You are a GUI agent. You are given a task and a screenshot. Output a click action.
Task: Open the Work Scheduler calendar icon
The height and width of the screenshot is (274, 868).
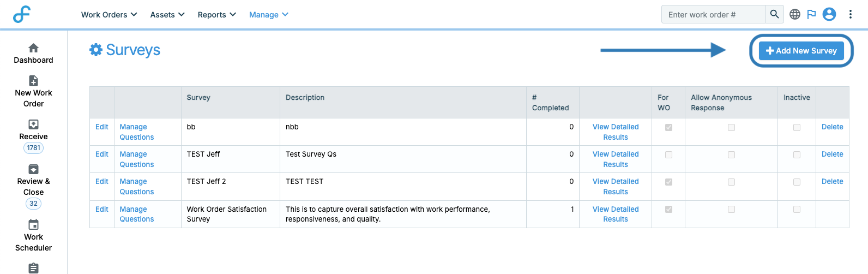pos(33,225)
